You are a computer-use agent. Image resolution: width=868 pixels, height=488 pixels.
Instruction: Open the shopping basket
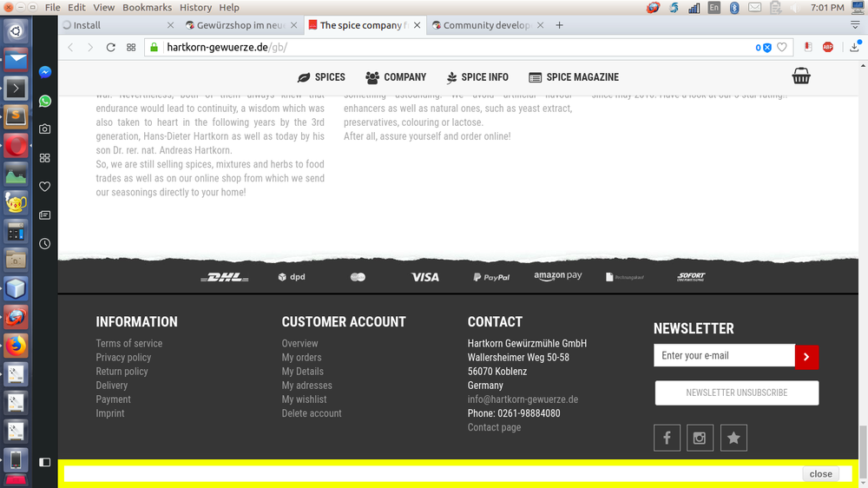coord(801,76)
